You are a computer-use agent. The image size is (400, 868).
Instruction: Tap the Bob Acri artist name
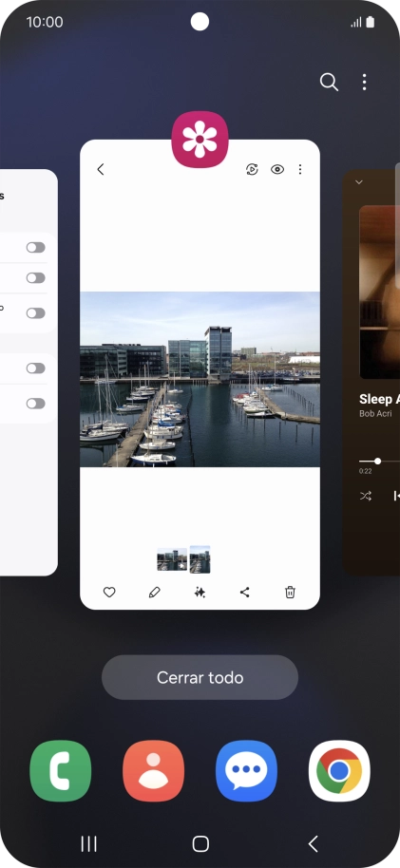click(375, 414)
